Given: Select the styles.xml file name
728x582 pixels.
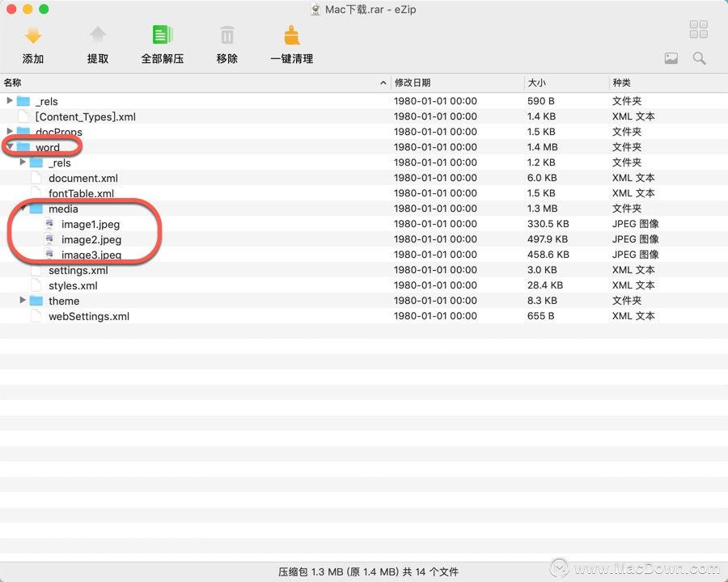Looking at the screenshot, I should click(x=73, y=285).
